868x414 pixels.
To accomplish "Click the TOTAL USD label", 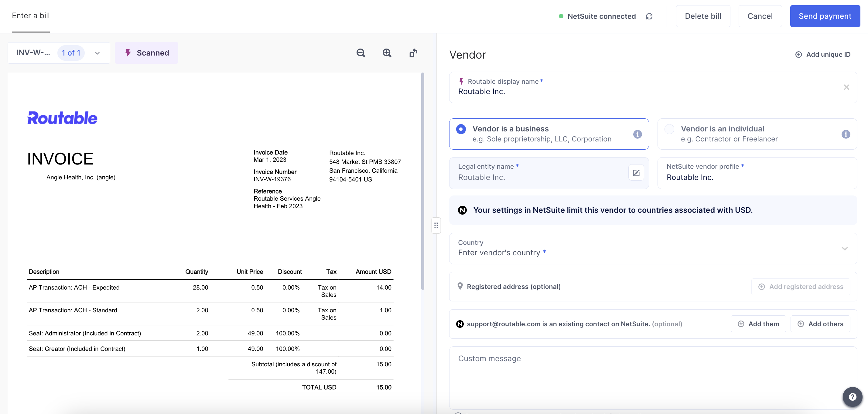I will tap(319, 387).
